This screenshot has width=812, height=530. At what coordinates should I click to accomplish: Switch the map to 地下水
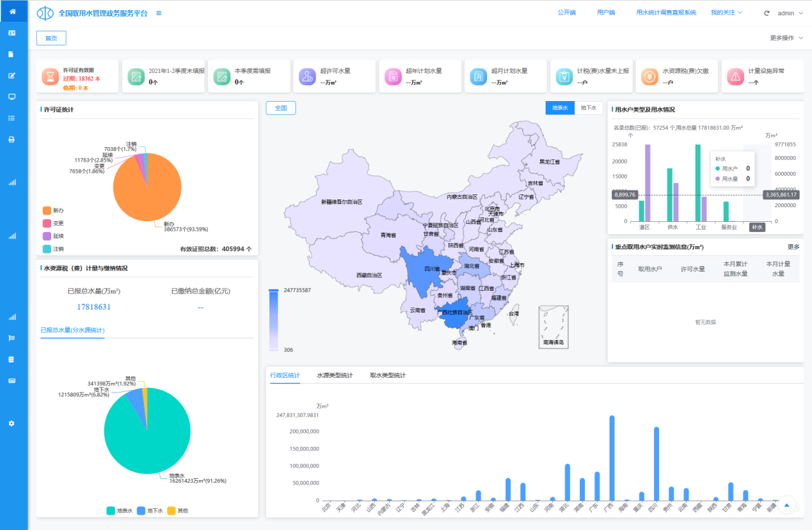click(x=588, y=108)
